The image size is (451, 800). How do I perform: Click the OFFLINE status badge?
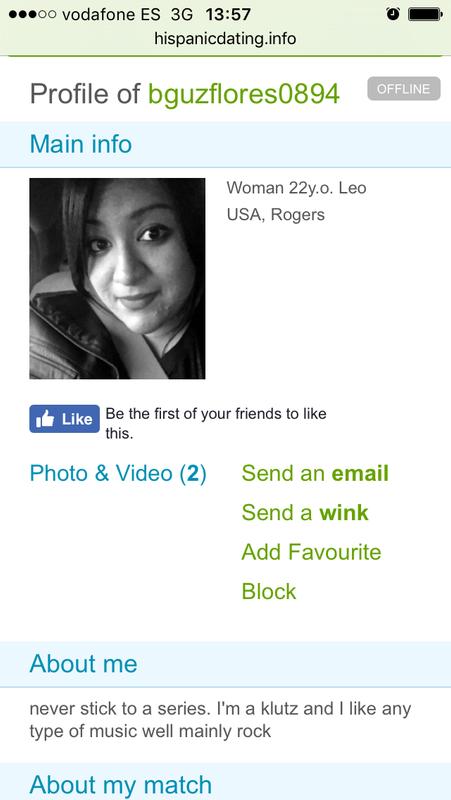point(404,89)
